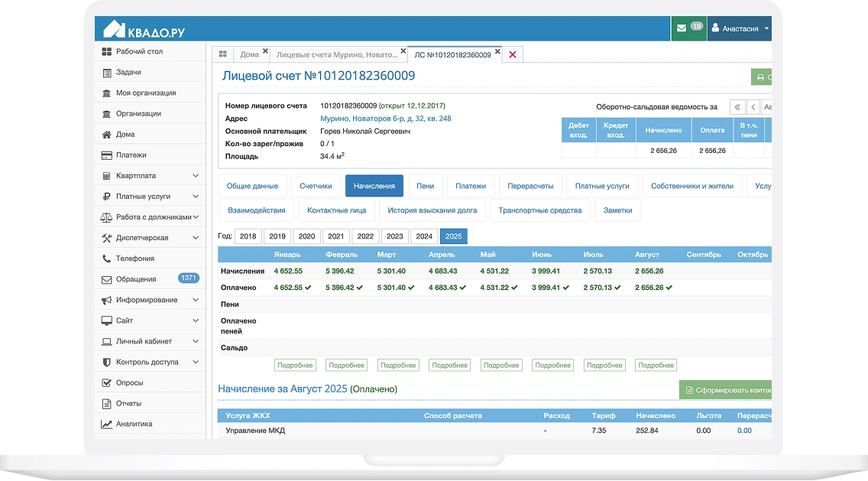Click the Задачи sidebar icon

pyautogui.click(x=107, y=73)
